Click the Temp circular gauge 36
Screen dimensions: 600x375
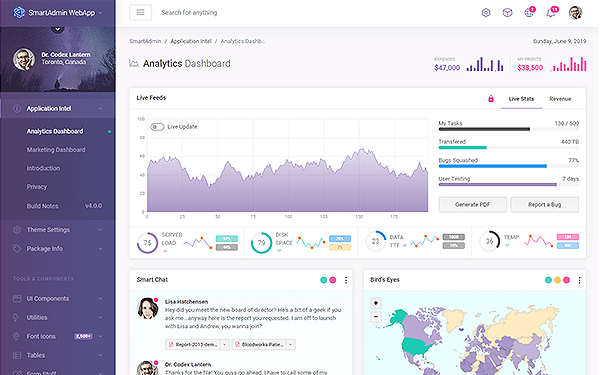click(x=489, y=241)
